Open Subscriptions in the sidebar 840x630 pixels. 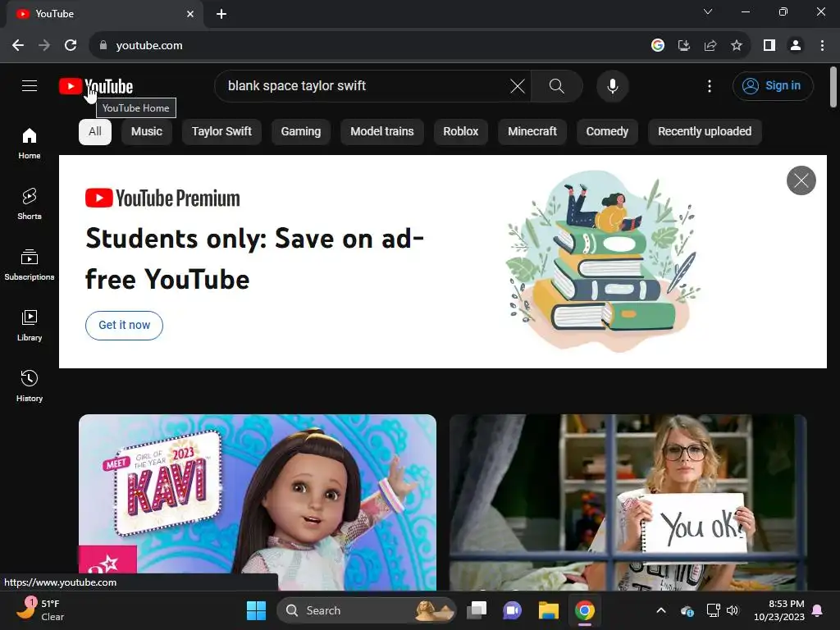tap(30, 265)
